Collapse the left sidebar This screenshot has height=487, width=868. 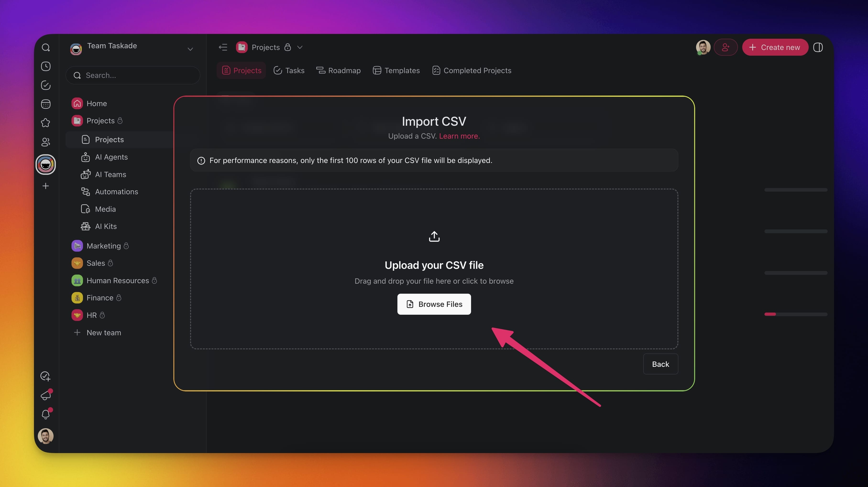tap(223, 48)
